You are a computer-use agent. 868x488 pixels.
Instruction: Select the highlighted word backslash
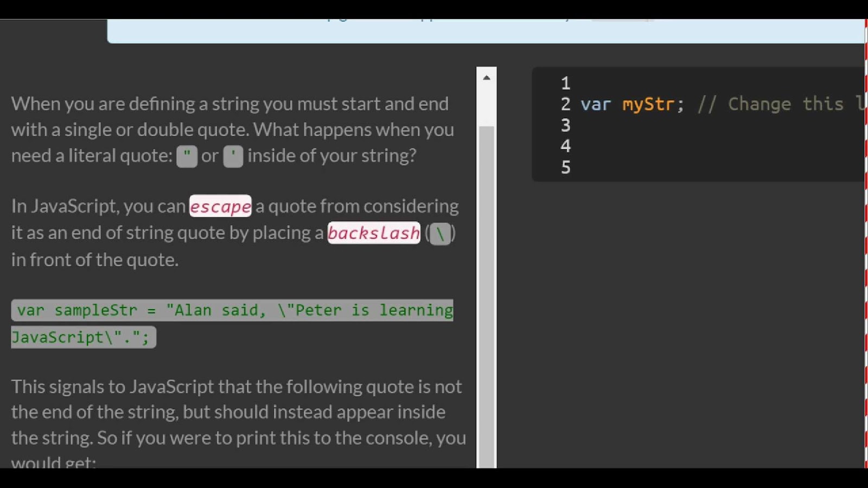point(373,233)
